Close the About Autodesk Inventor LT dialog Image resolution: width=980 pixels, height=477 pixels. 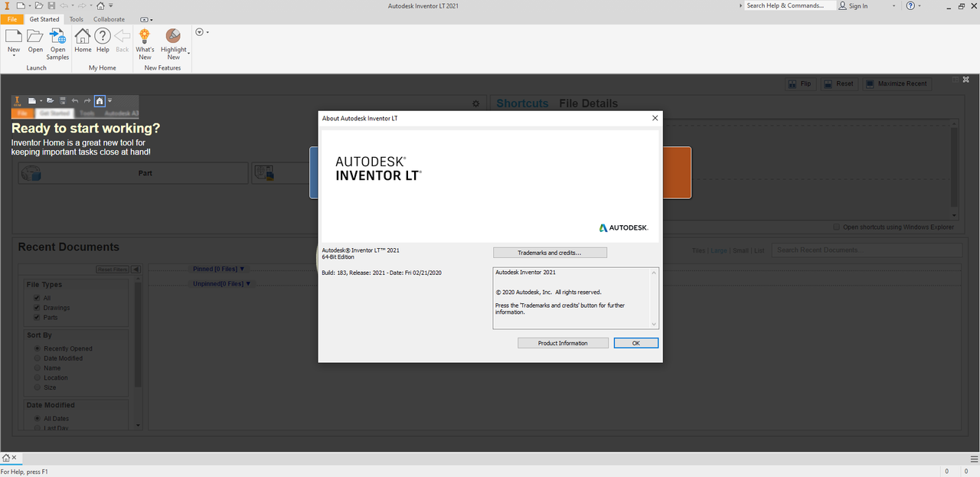pyautogui.click(x=655, y=119)
